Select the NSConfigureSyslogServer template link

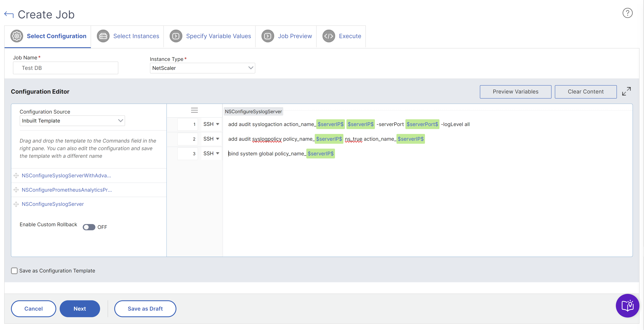coord(53,204)
